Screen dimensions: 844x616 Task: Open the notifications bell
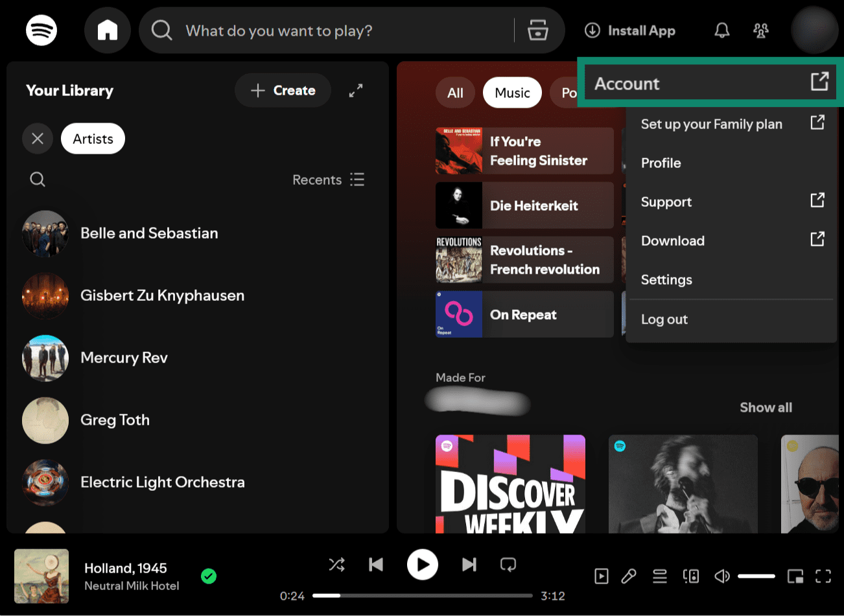click(721, 30)
